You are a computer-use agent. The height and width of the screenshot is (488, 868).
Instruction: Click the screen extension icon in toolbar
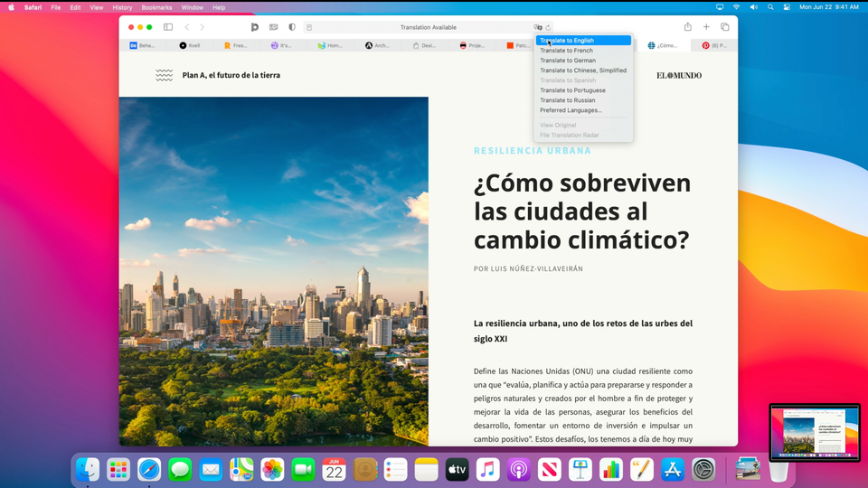coord(273,27)
